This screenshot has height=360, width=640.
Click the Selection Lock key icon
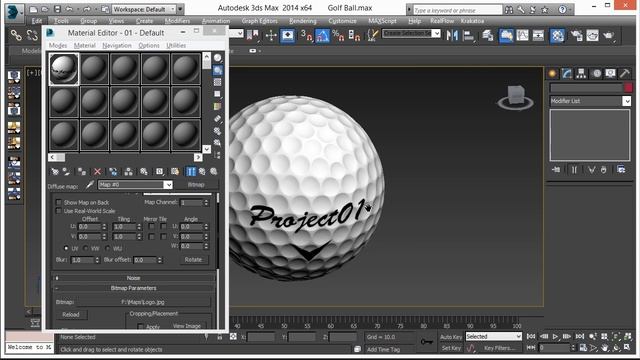[427, 342]
